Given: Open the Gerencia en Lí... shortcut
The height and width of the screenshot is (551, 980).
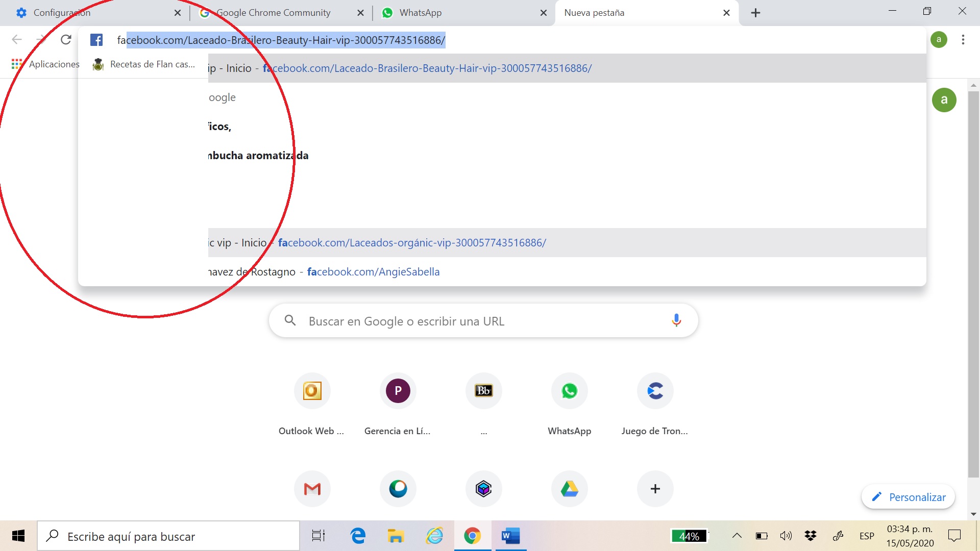Looking at the screenshot, I should click(398, 391).
